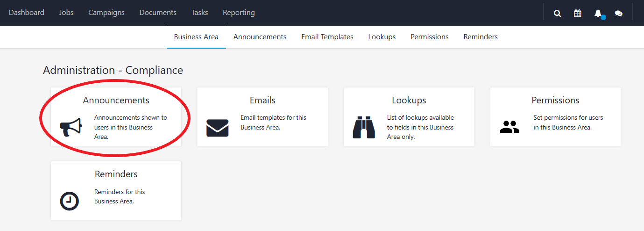Open the chat bubbles icon
The width and height of the screenshot is (644, 231).
618,14
